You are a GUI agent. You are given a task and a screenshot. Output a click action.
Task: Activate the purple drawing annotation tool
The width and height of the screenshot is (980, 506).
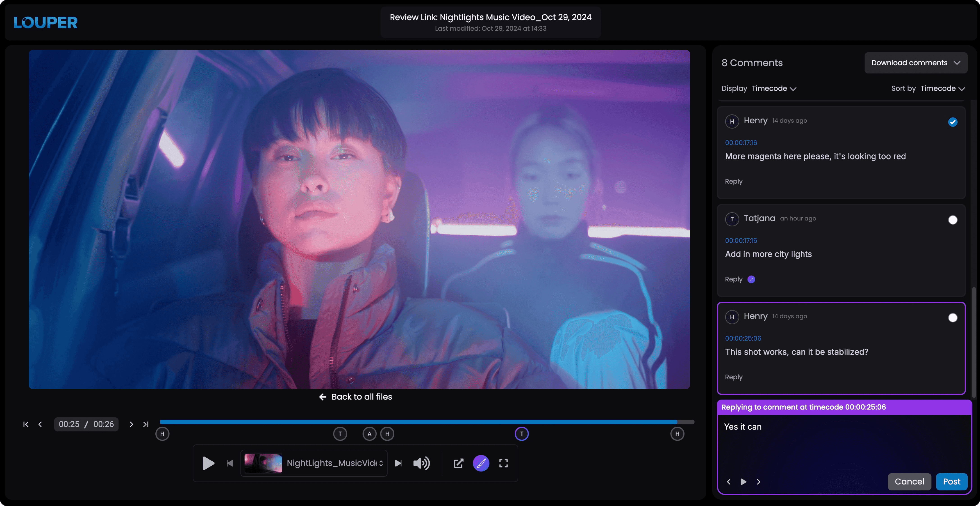click(481, 463)
